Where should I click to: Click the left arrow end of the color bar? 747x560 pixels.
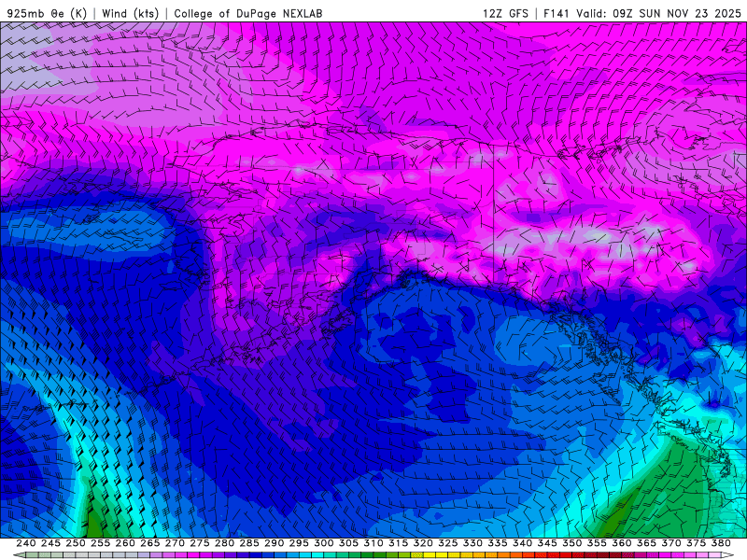pos(20,554)
